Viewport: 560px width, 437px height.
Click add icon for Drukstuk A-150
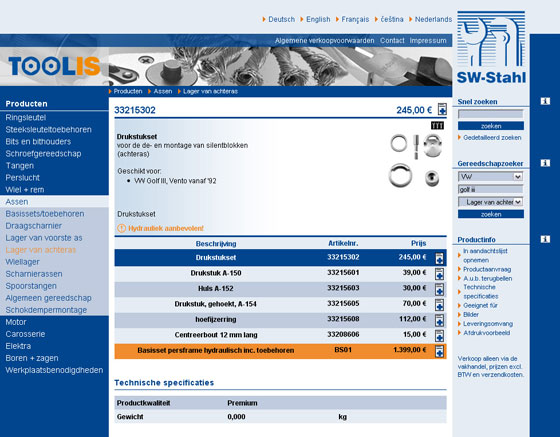click(x=439, y=273)
